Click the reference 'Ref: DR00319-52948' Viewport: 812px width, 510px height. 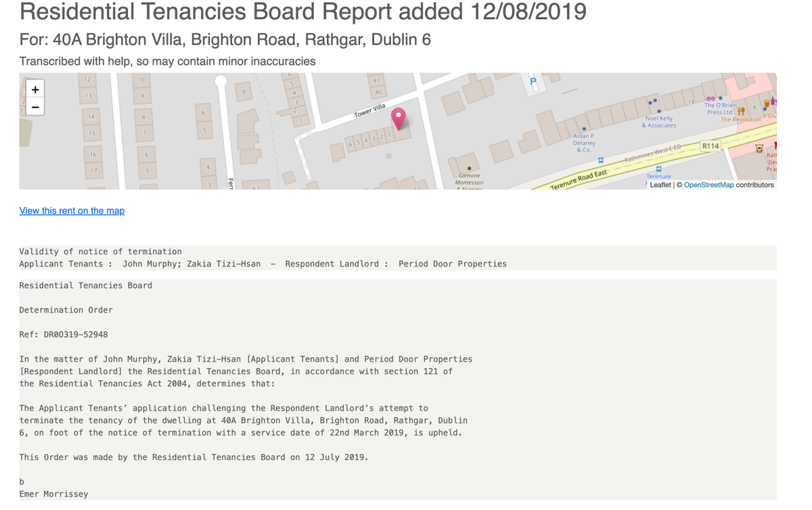click(64, 334)
